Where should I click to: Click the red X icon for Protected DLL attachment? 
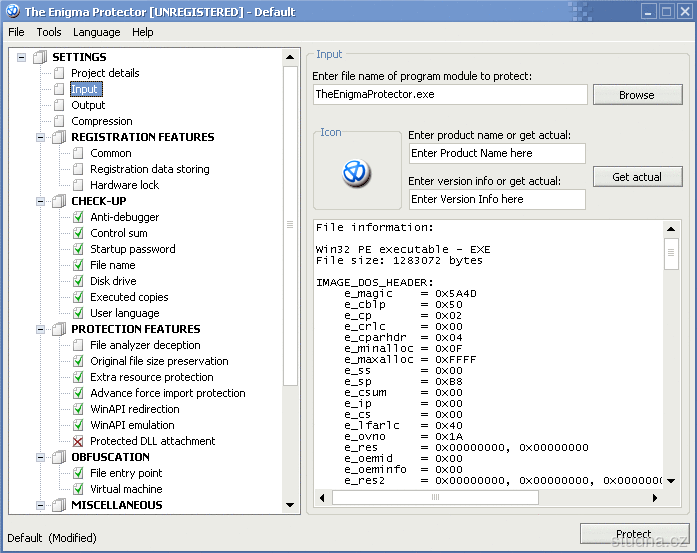(x=78, y=441)
